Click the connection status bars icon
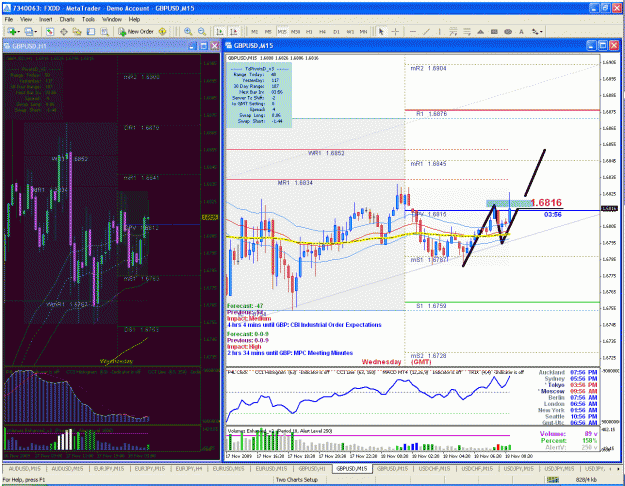Viewport: 625px width, 486px height. coord(553,480)
